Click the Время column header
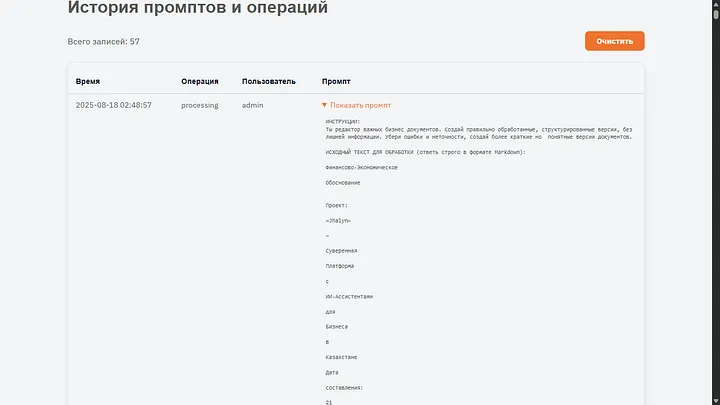720x405 pixels. tap(88, 81)
